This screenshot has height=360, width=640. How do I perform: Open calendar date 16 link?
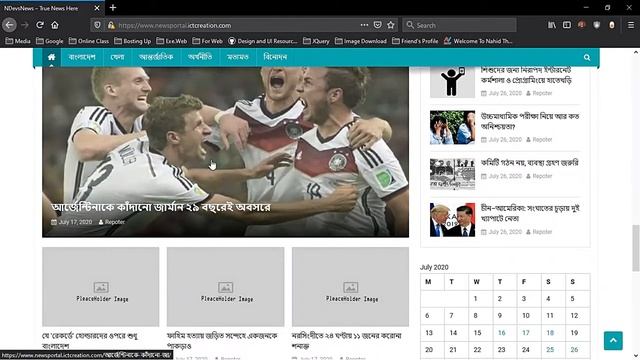pyautogui.click(x=502, y=333)
